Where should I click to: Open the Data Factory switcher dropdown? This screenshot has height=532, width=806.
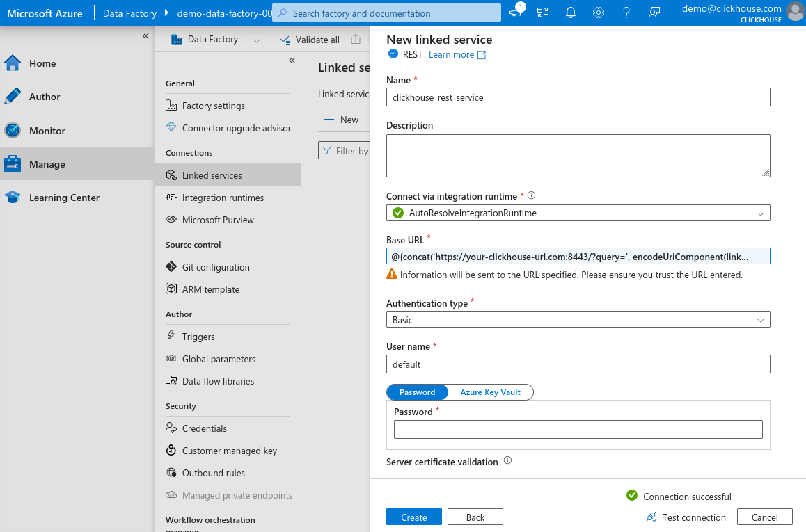(257, 40)
